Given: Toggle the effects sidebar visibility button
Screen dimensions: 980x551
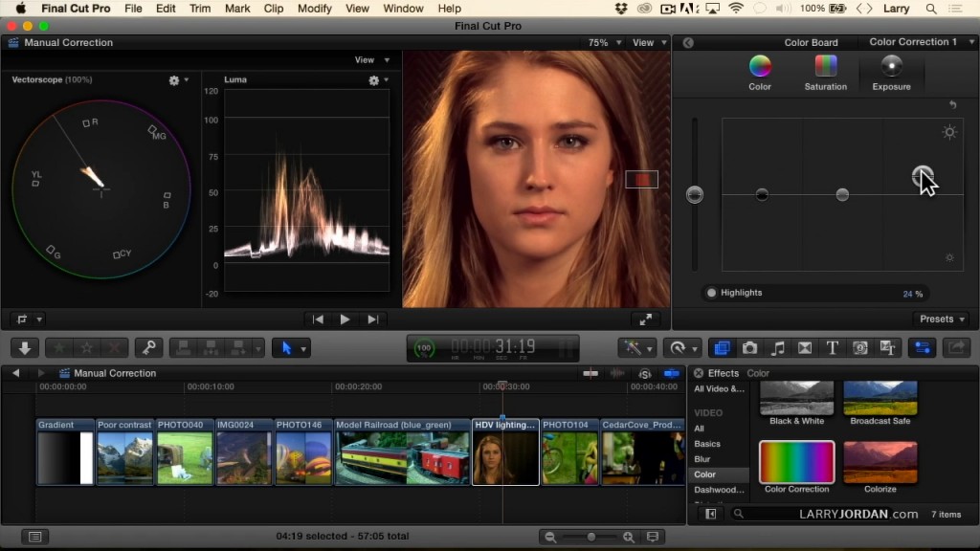Looking at the screenshot, I should [711, 514].
